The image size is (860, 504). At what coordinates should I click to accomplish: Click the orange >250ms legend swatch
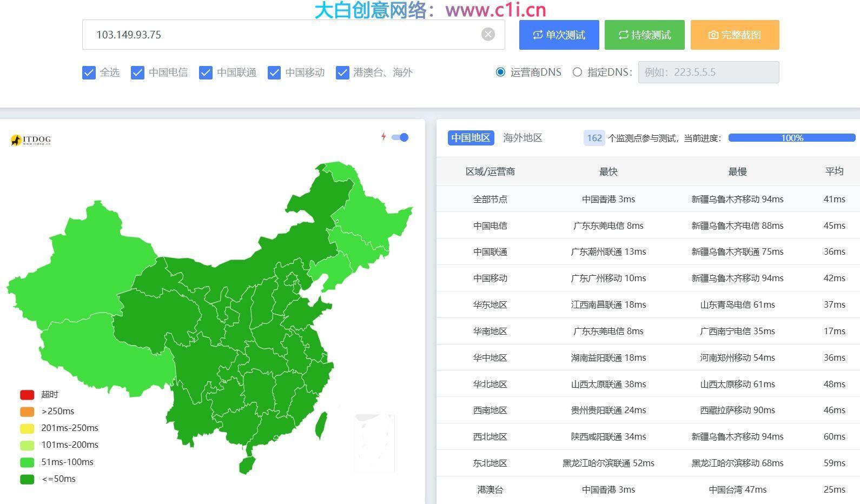coord(27,412)
